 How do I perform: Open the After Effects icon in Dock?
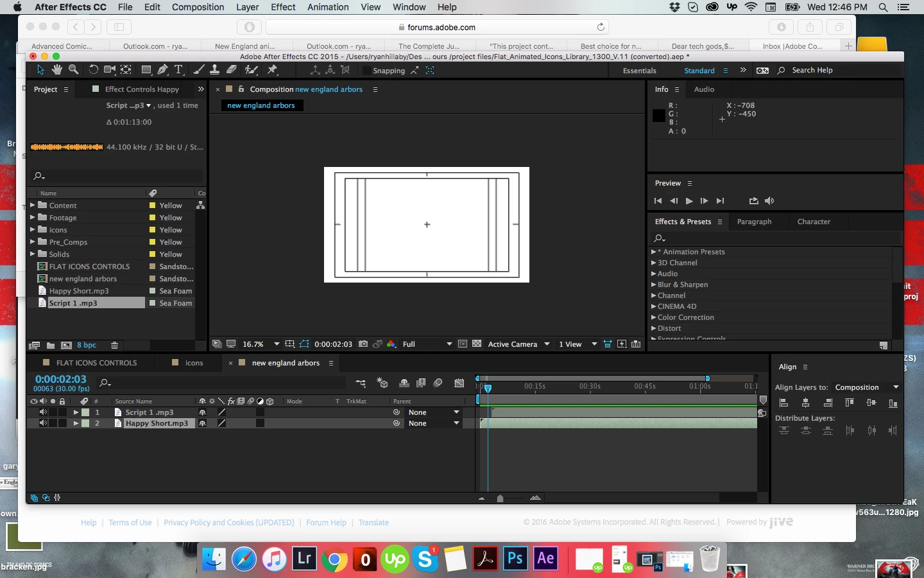546,559
